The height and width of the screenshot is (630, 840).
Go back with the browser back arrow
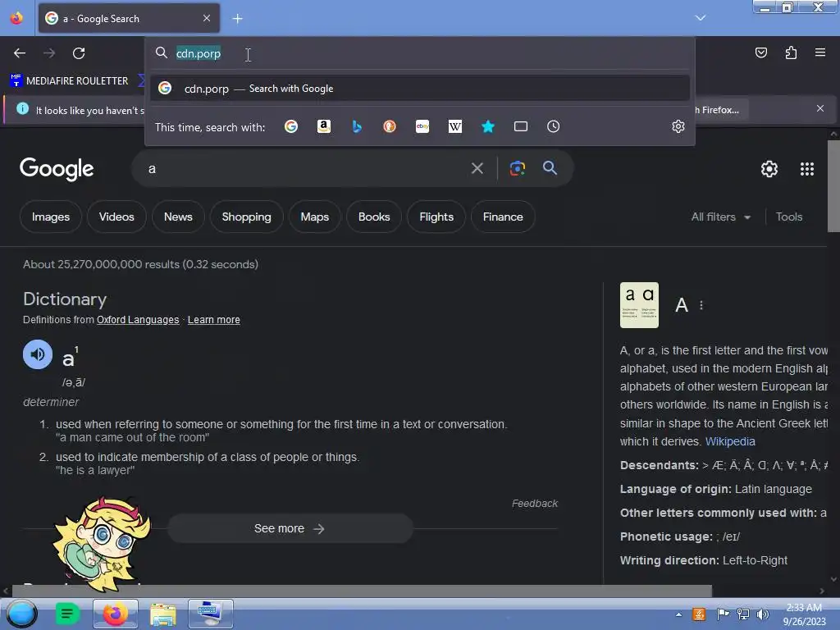pyautogui.click(x=20, y=53)
